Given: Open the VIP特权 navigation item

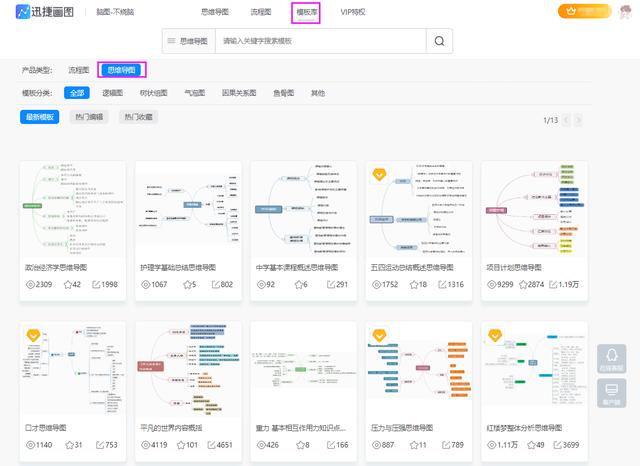Looking at the screenshot, I should pos(353,12).
